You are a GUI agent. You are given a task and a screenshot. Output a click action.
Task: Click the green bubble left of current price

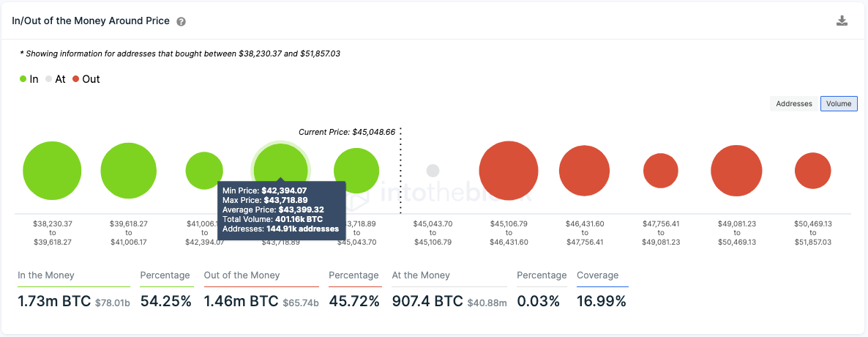click(x=356, y=171)
